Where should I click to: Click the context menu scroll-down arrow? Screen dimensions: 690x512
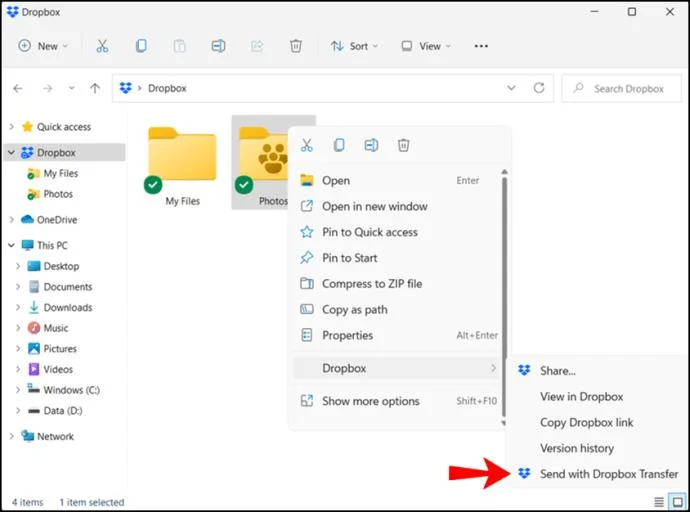(x=504, y=423)
